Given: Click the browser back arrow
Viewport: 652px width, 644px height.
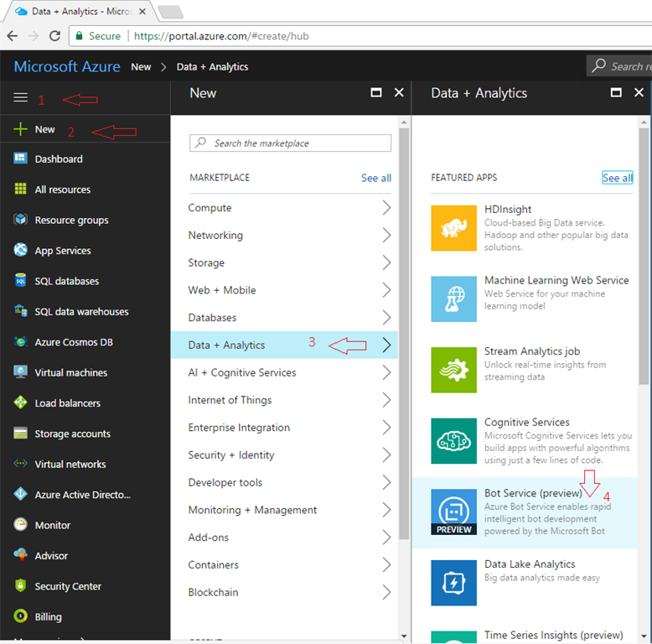Looking at the screenshot, I should [13, 36].
